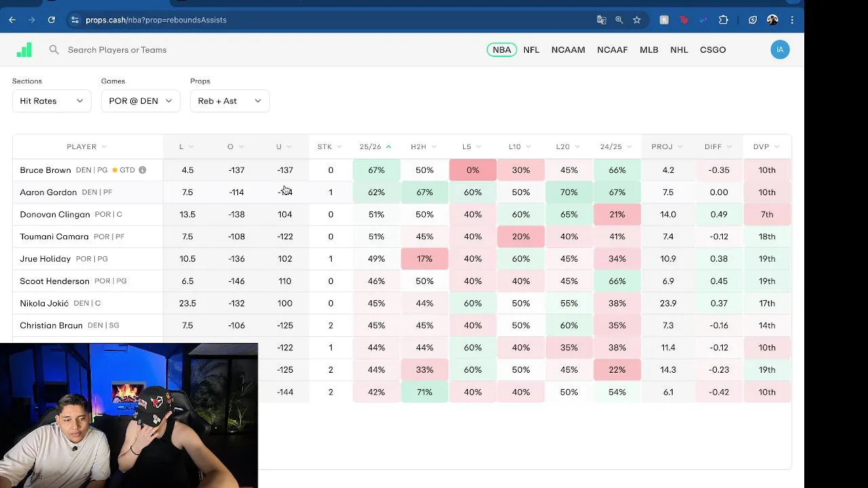
Task: Click the red extension icon in toolbar
Action: (684, 20)
